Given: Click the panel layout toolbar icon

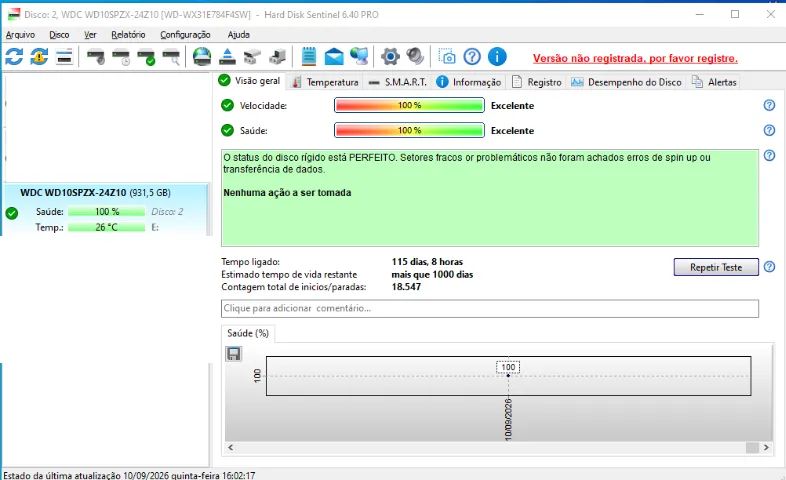Looking at the screenshot, I should (x=64, y=57).
